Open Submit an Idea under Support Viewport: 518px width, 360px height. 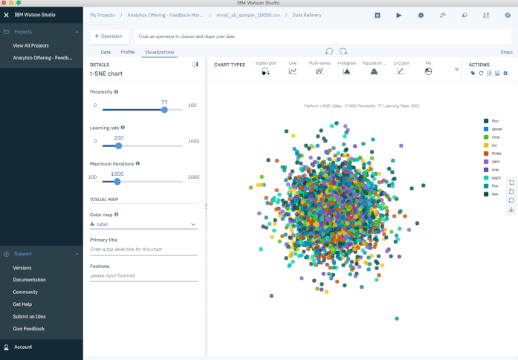29,316
